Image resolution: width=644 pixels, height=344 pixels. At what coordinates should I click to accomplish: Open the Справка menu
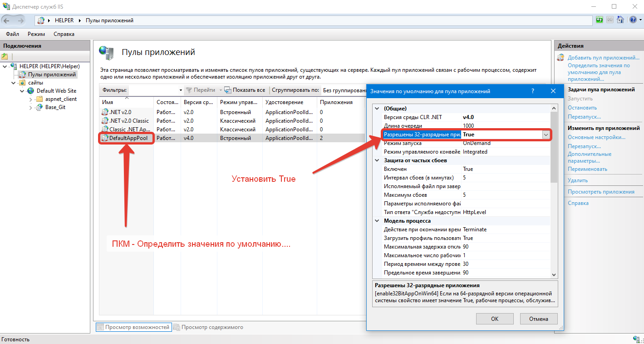64,34
